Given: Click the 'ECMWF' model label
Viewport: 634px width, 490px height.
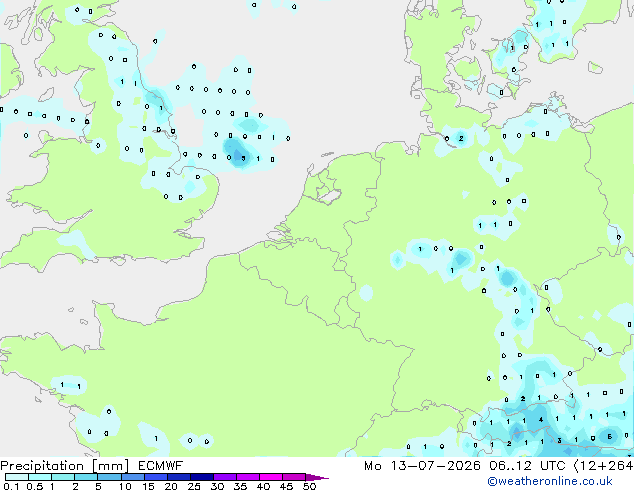Looking at the screenshot, I should click(161, 466).
